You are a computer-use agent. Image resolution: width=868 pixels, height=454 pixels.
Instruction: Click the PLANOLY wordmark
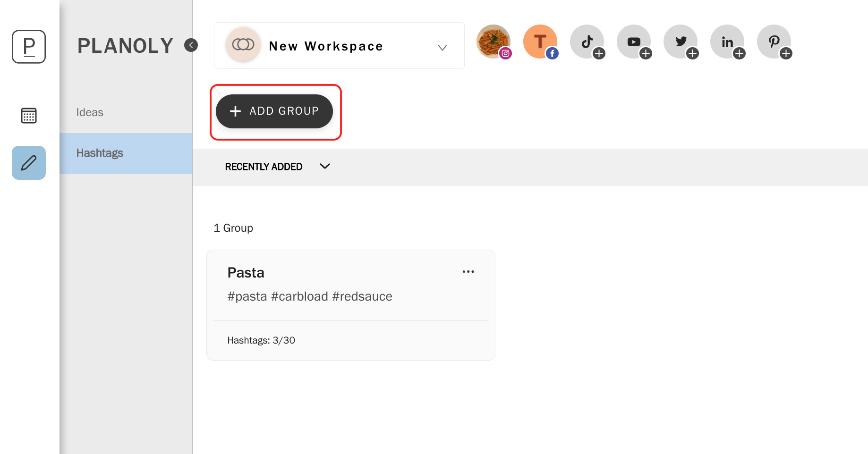126,46
